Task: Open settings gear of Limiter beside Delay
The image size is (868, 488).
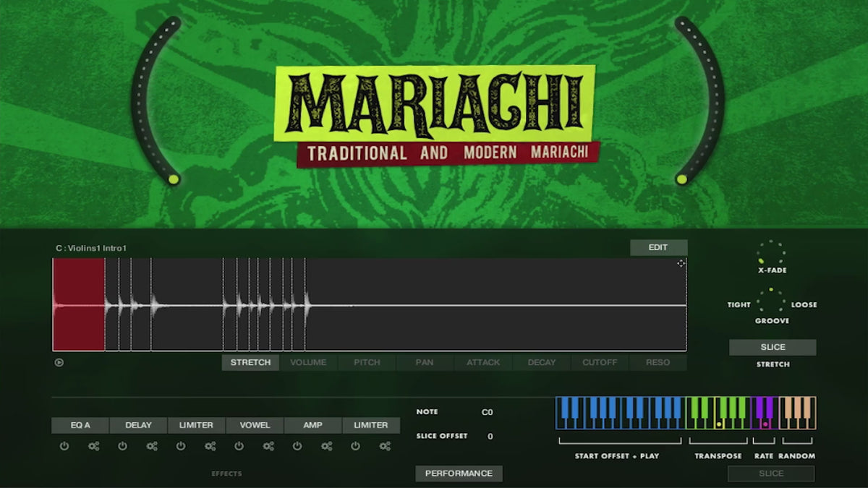Action: [210, 447]
